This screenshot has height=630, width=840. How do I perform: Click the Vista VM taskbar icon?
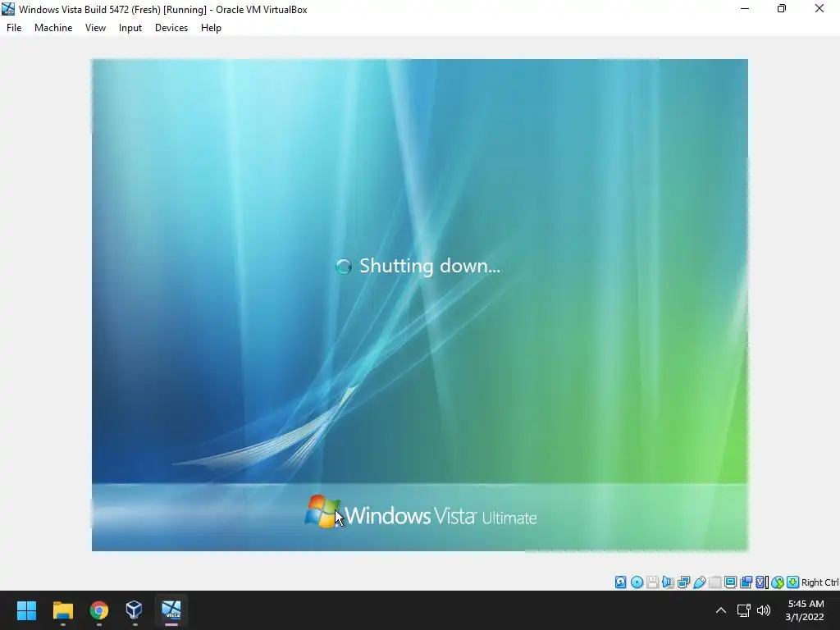tap(171, 610)
